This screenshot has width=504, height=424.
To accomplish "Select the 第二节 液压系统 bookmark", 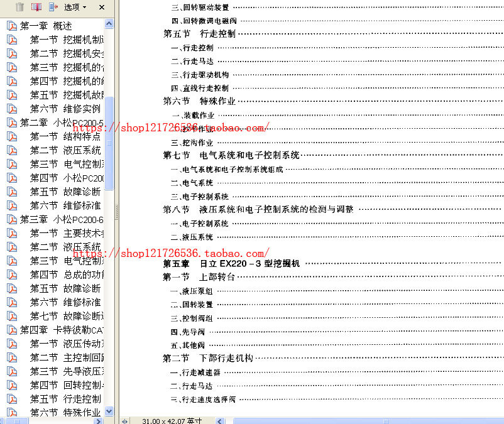I will (67, 150).
